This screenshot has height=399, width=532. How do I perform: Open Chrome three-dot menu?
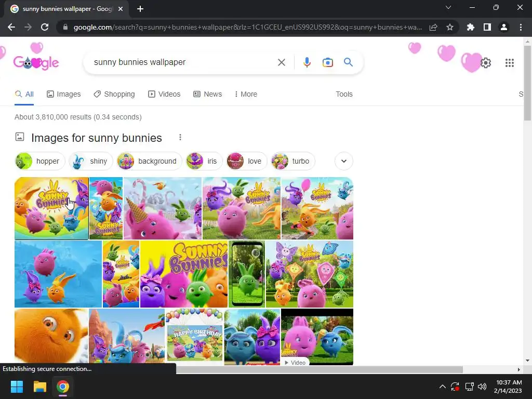pyautogui.click(x=521, y=27)
